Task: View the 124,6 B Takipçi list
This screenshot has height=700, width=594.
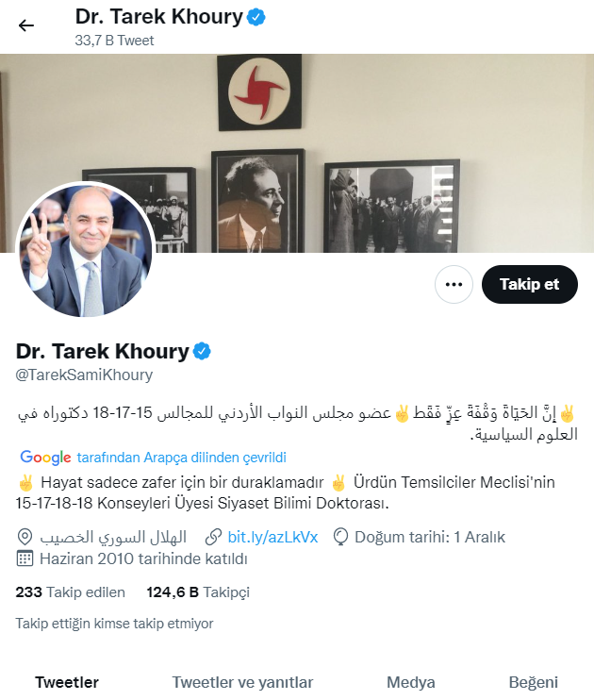Action: point(198,592)
